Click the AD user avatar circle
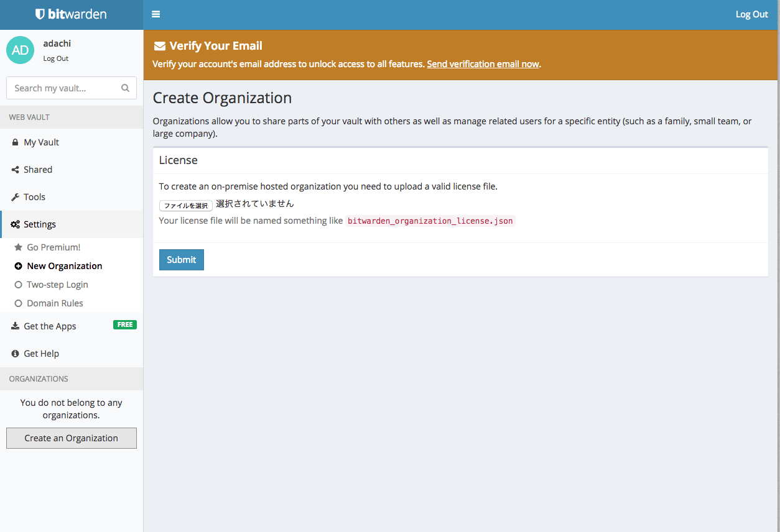 (21, 50)
